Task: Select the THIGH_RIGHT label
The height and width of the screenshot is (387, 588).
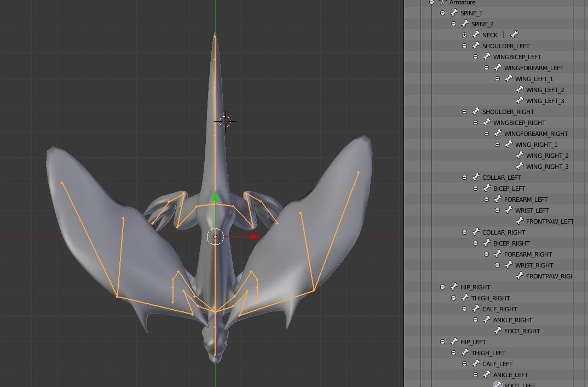Action: (x=491, y=298)
